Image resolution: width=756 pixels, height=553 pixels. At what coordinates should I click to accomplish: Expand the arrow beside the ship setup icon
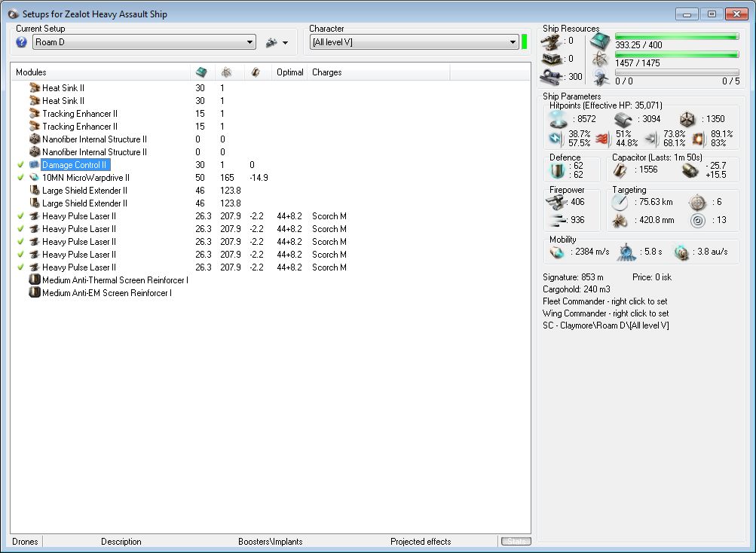click(x=286, y=43)
